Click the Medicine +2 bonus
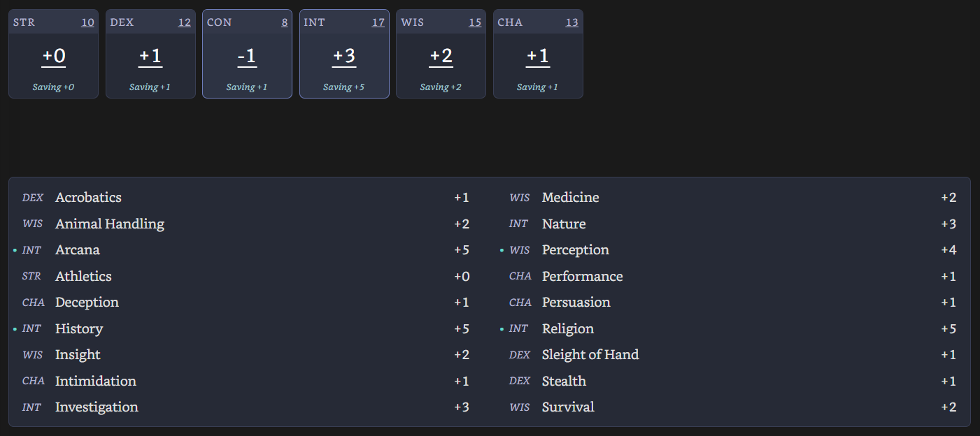Screen dimensions: 980x436 948,198
